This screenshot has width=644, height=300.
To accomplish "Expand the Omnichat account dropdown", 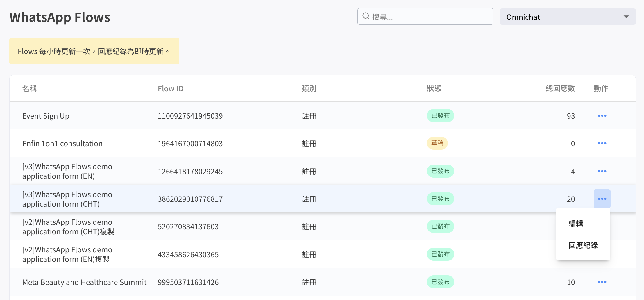I will coord(567,17).
